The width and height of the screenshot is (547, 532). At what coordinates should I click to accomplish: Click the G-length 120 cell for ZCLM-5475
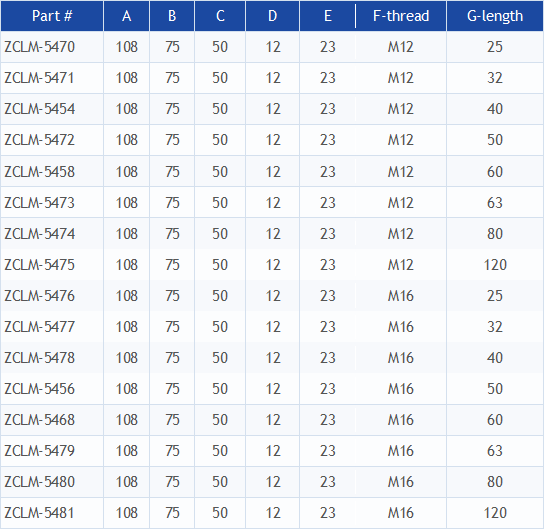coord(495,265)
